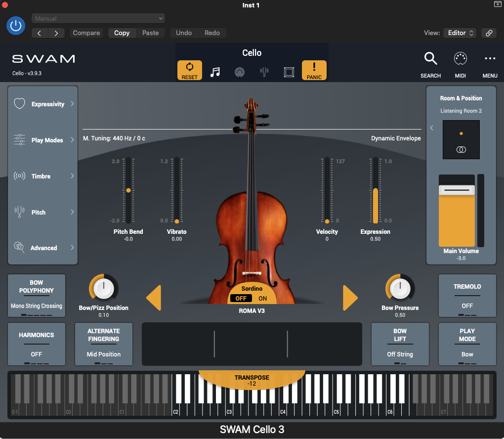Toggle plugin power button

click(x=16, y=26)
